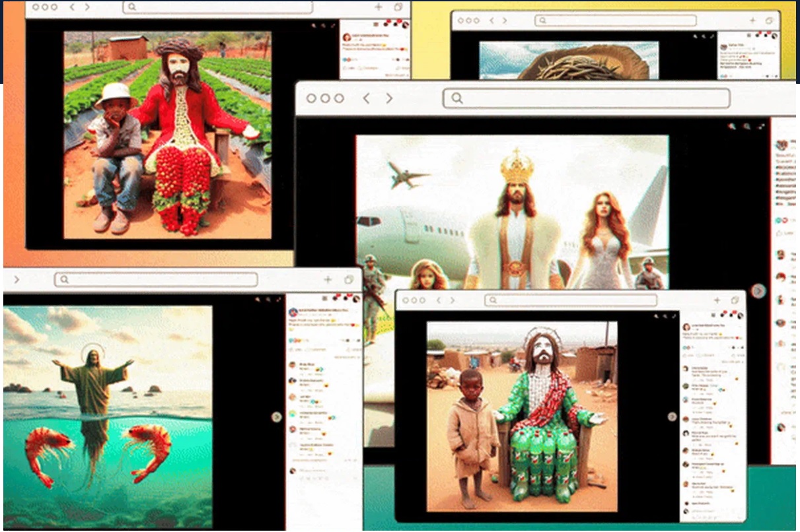This screenshot has height=532, width=800.
Task: Advance to next photo after the shrimp image
Action: click(276, 416)
